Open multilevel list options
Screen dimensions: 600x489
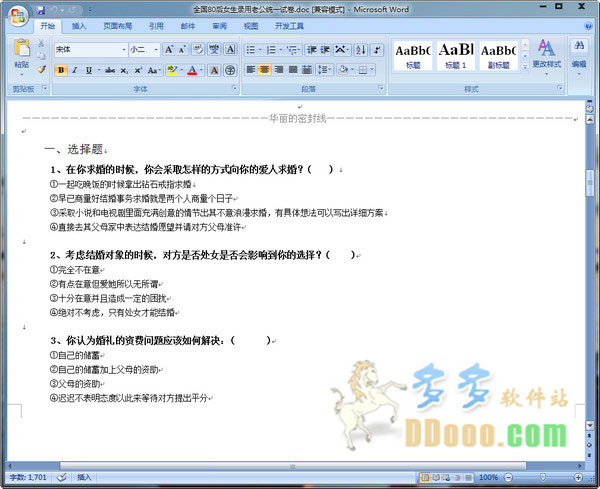tap(293, 49)
